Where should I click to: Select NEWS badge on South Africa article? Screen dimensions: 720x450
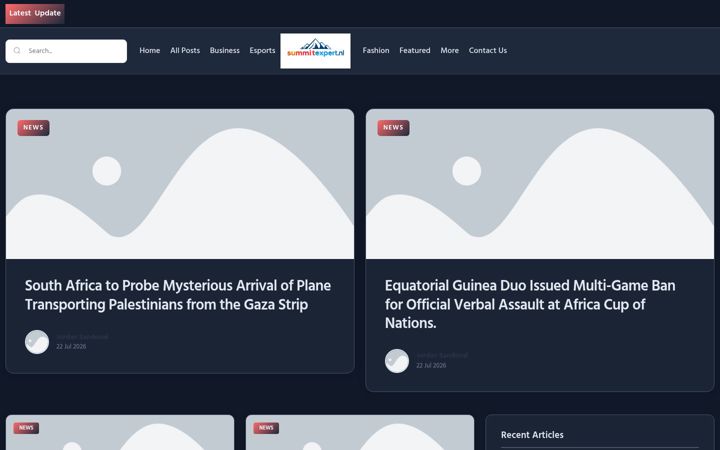point(34,128)
